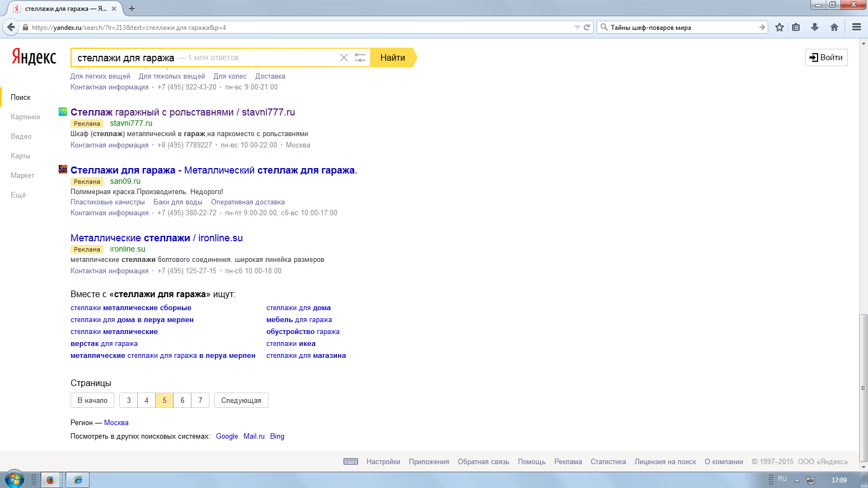
Task: Switch to Маркет in sidebar
Action: 22,175
